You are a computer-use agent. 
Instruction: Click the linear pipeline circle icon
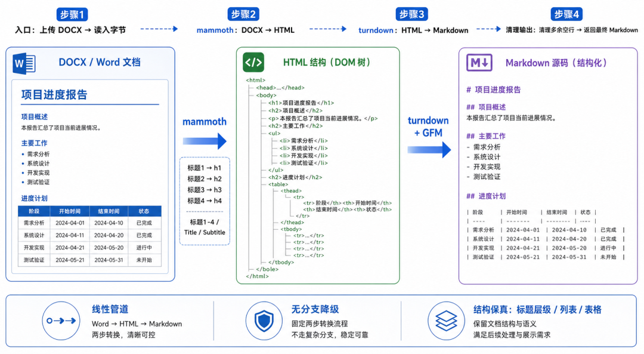pos(61,321)
